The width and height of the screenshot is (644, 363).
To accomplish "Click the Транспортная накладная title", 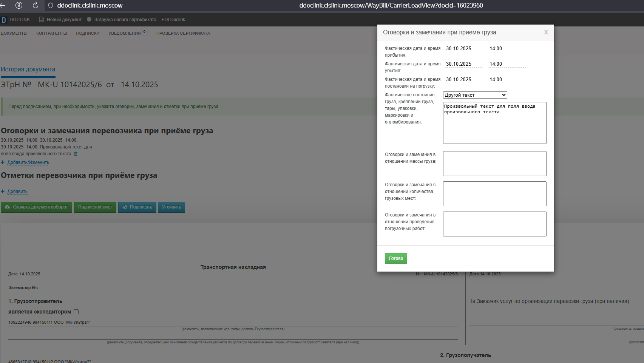I will (233, 267).
